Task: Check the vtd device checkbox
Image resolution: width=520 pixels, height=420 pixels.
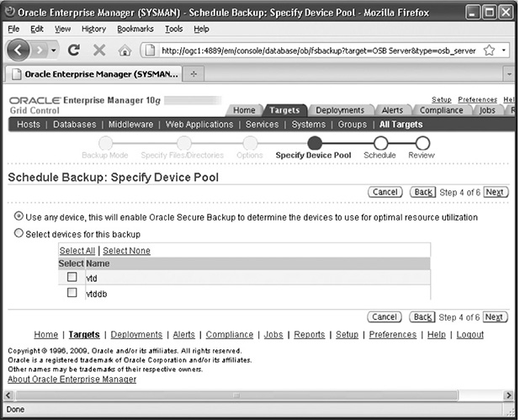Action: [72, 277]
